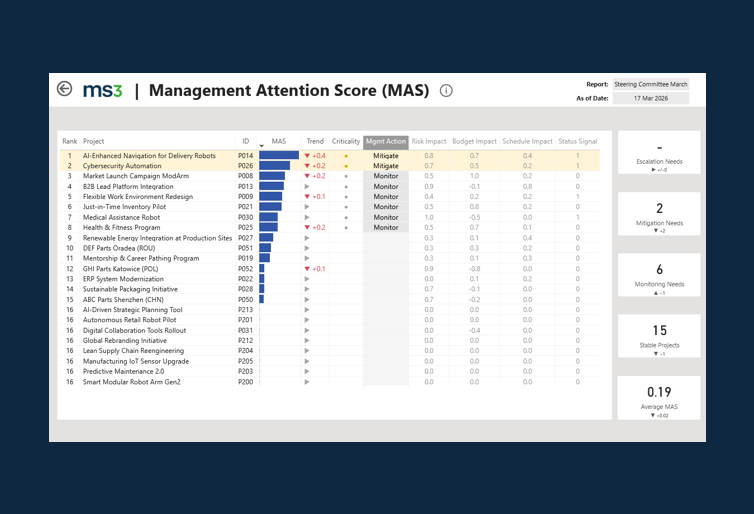
Task: Click MAS bar for AI-Enhanced Navigation project
Action: (279, 155)
